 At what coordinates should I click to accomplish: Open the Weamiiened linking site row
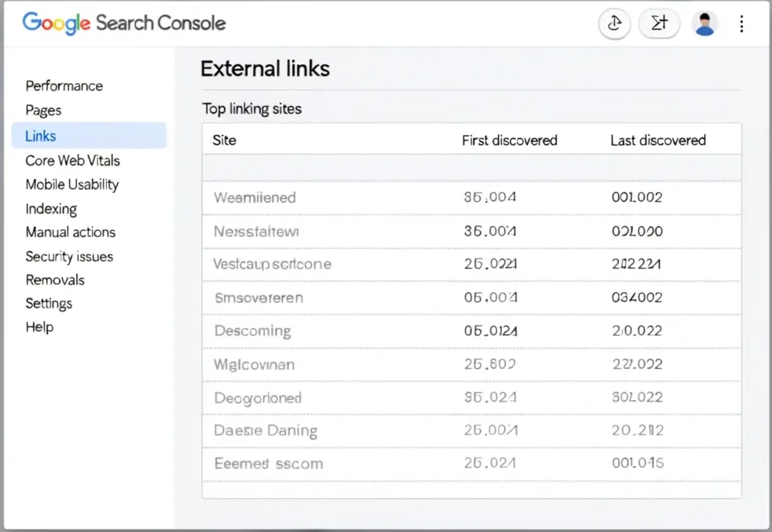(472, 198)
